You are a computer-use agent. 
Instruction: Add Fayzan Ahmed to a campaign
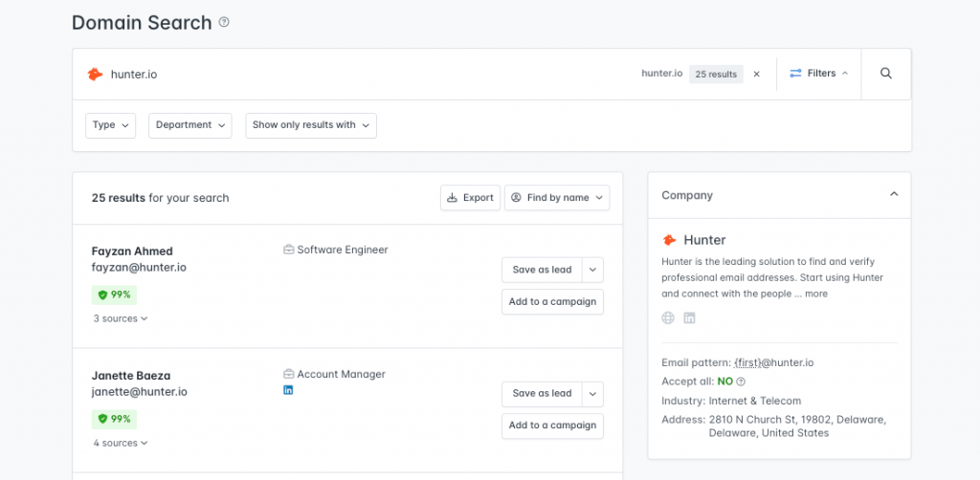coord(552,301)
